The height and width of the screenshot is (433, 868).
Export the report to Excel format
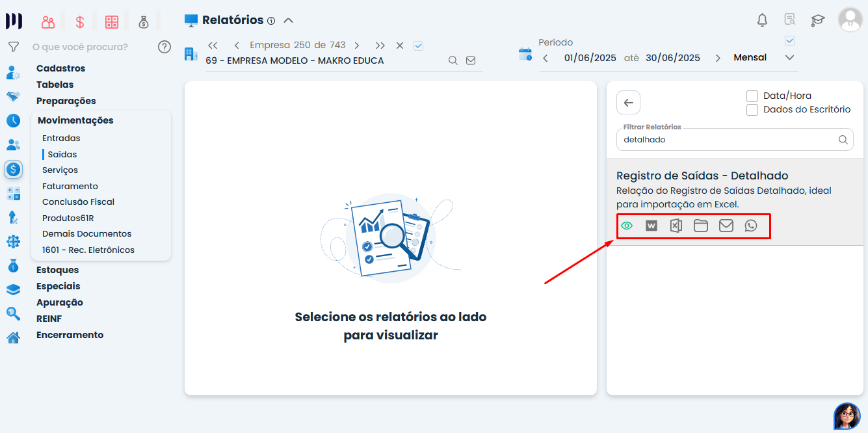point(676,226)
